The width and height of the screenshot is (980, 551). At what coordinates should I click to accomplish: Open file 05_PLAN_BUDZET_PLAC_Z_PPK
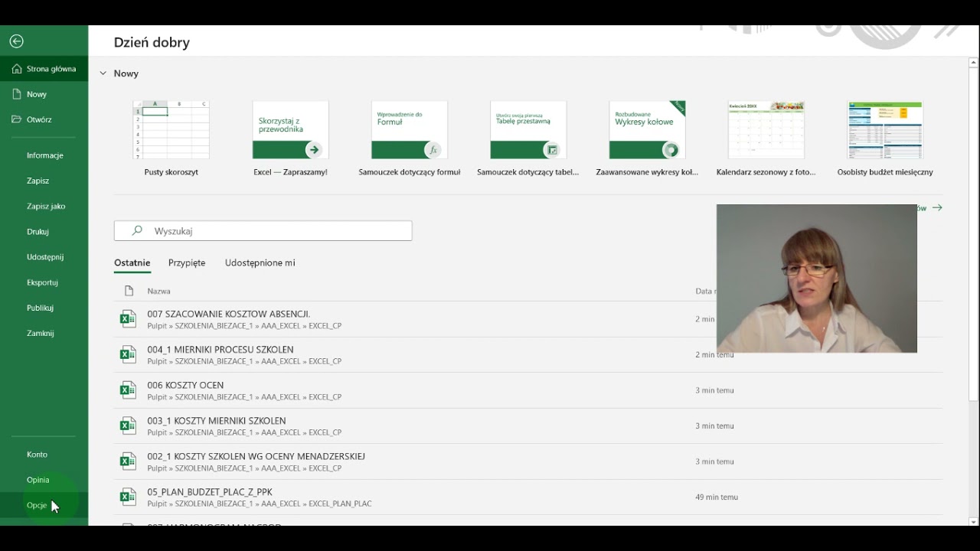210,492
